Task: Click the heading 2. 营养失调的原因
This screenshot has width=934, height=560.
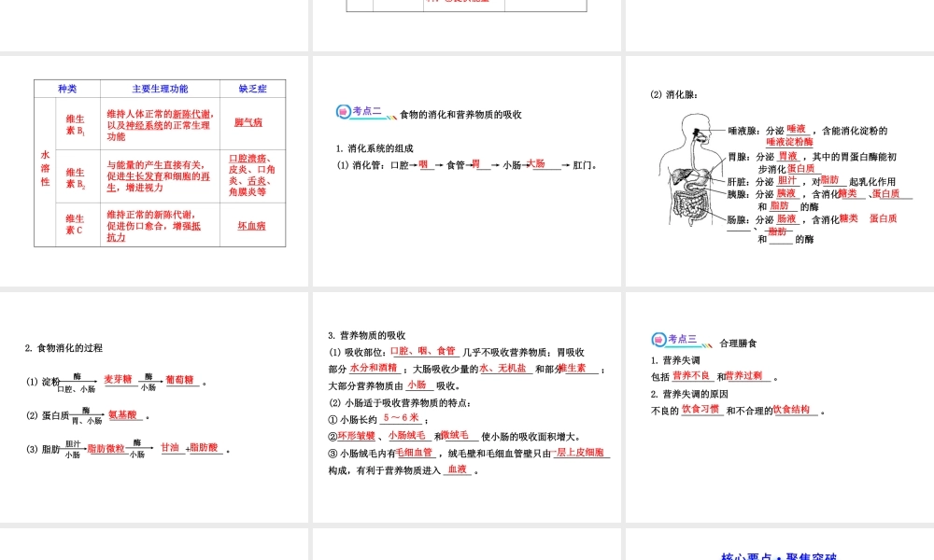Action: tap(689, 394)
